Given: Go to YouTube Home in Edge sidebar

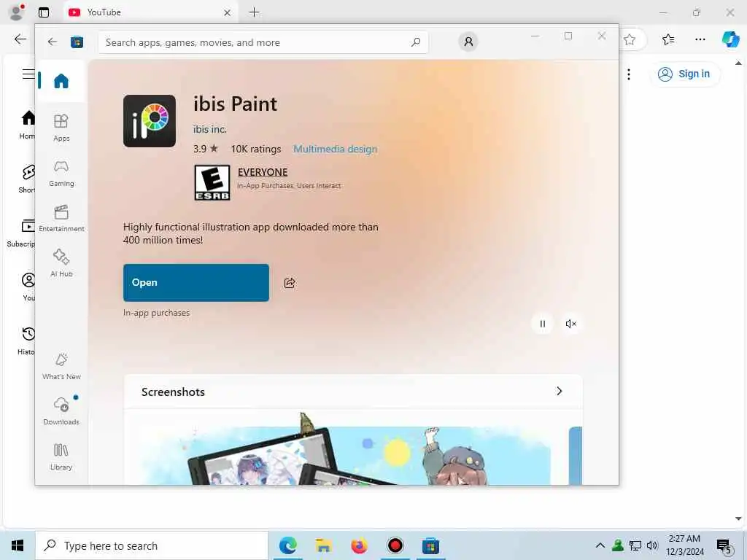Looking at the screenshot, I should 28,125.
